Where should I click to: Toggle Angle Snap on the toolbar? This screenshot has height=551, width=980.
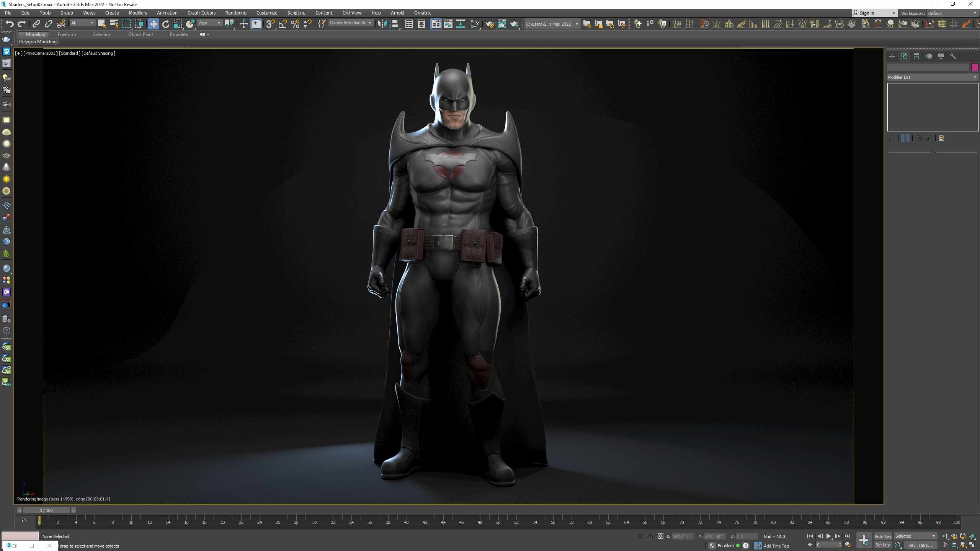click(x=283, y=24)
